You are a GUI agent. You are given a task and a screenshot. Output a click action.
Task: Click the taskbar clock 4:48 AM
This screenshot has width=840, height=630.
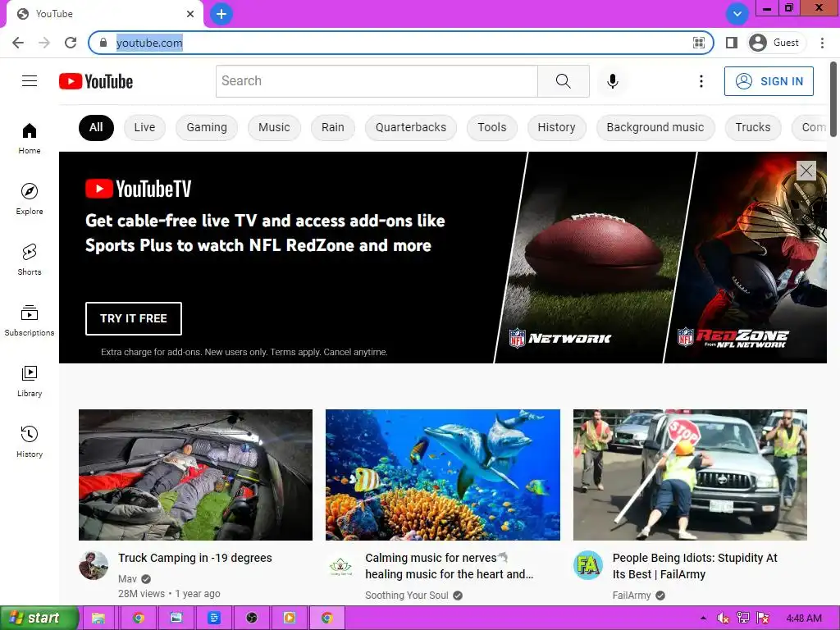coord(804,618)
